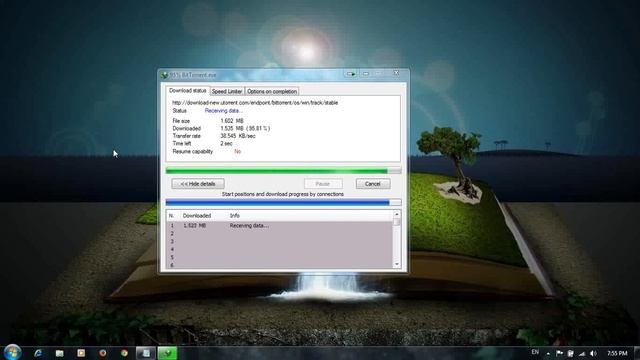640x360 pixels.
Task: Click the red No resume capability value
Action: pyautogui.click(x=238, y=151)
